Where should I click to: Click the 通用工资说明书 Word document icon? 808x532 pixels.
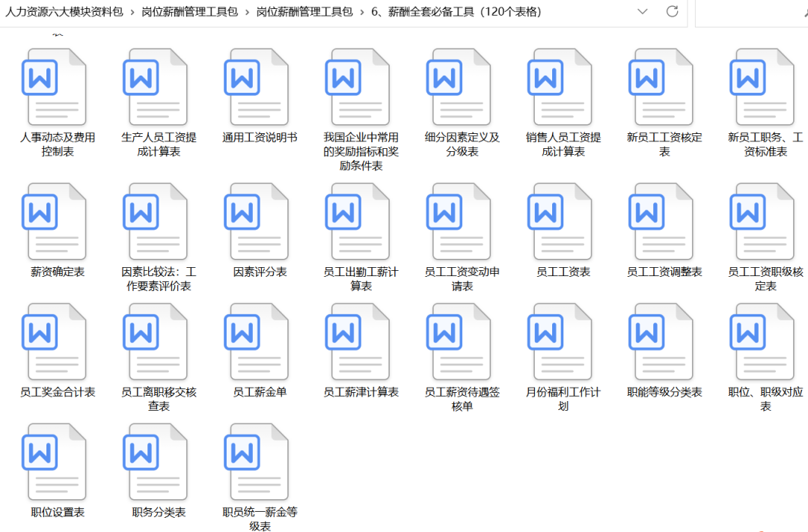tap(256, 87)
